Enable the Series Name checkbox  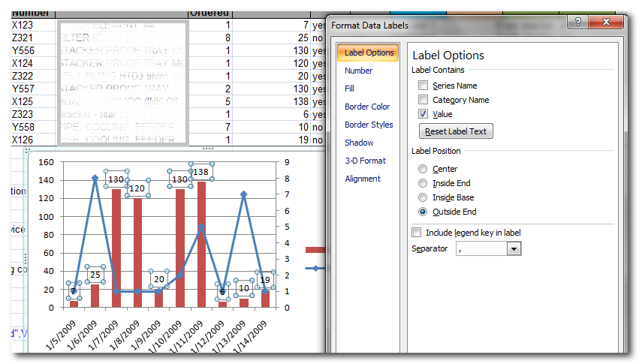click(x=423, y=86)
